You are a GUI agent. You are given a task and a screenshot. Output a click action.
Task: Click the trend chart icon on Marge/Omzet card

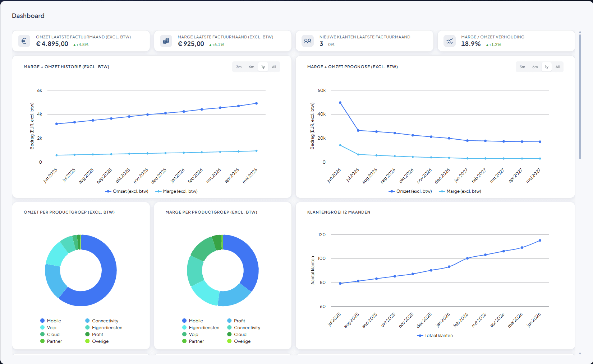(x=450, y=41)
